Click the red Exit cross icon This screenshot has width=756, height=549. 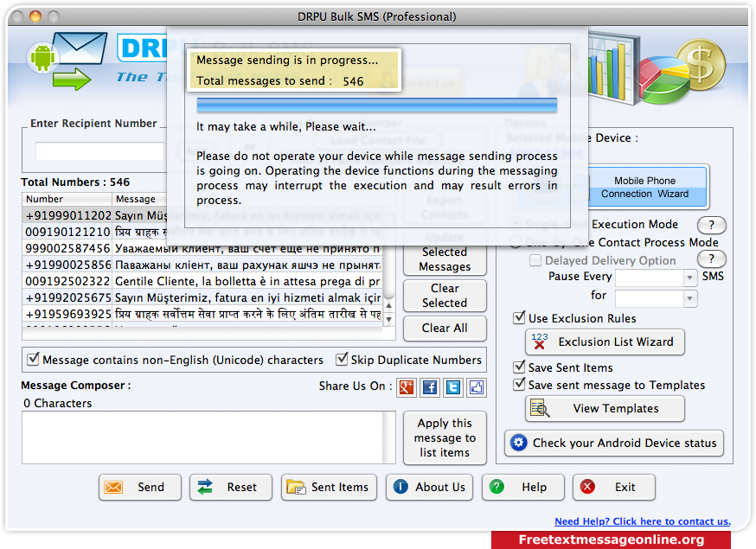pos(587,487)
